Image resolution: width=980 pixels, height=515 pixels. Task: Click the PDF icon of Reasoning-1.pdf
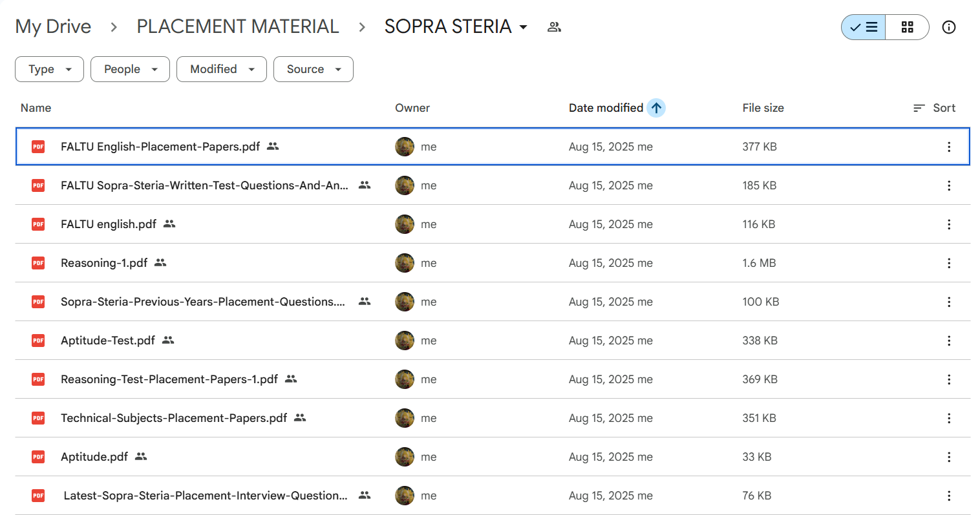(x=38, y=263)
